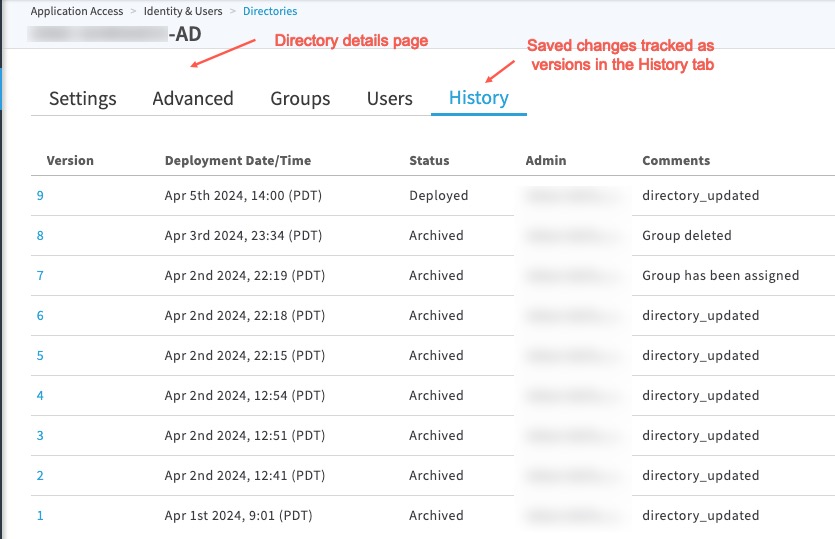The image size is (835, 539).
Task: Open the Groups tab
Action: [x=300, y=98]
